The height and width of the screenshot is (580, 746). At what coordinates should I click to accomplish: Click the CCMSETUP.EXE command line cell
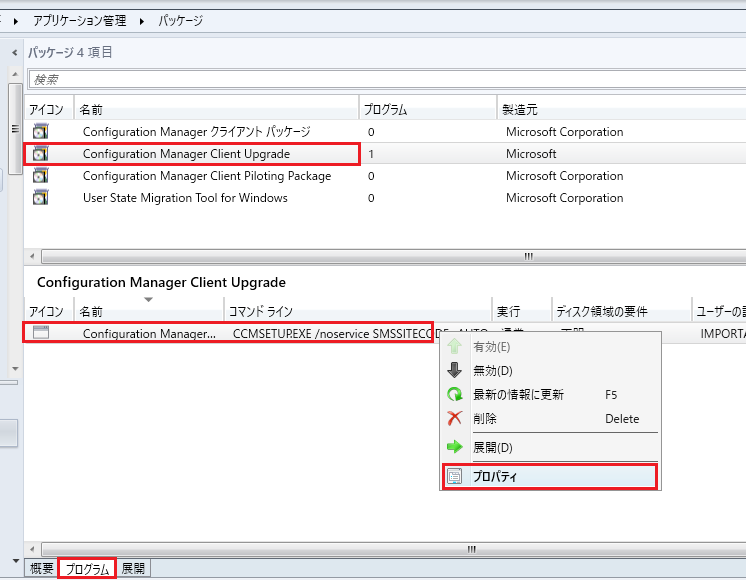tap(333, 334)
